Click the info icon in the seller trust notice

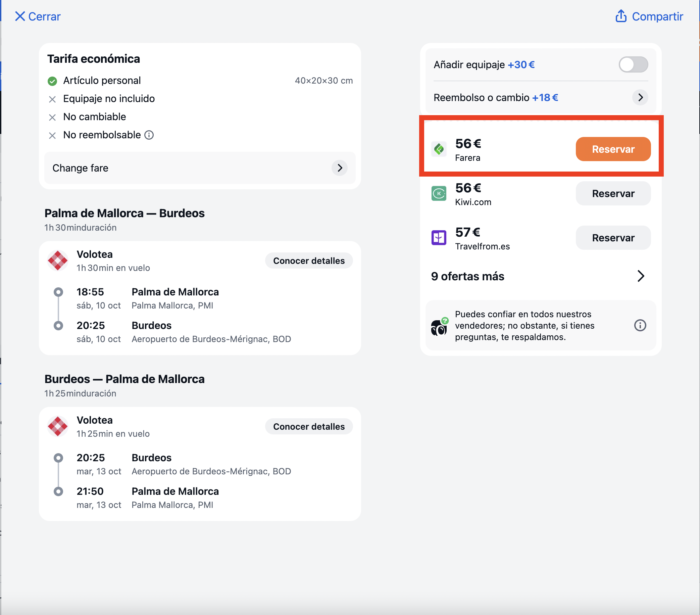tap(640, 325)
